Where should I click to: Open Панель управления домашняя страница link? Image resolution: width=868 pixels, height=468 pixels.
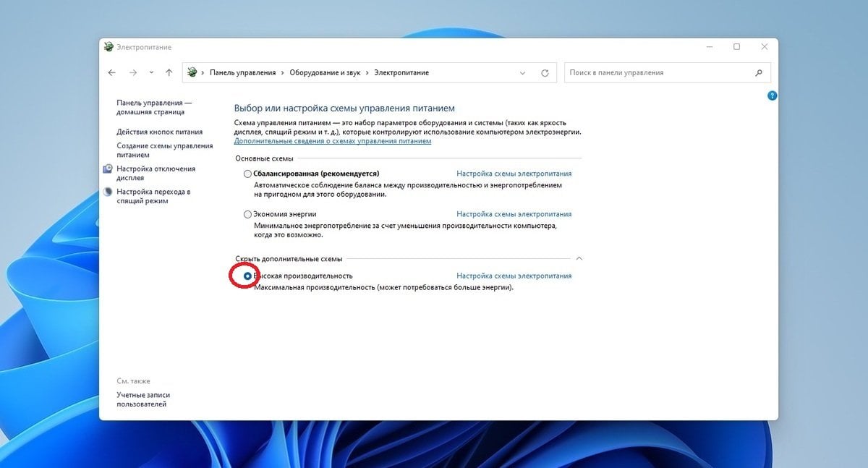153,108
